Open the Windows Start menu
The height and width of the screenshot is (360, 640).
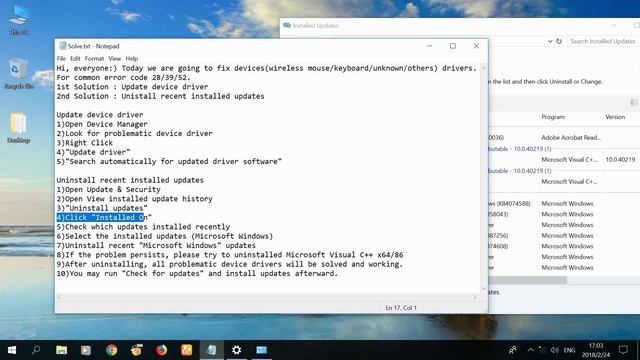pos(12,350)
